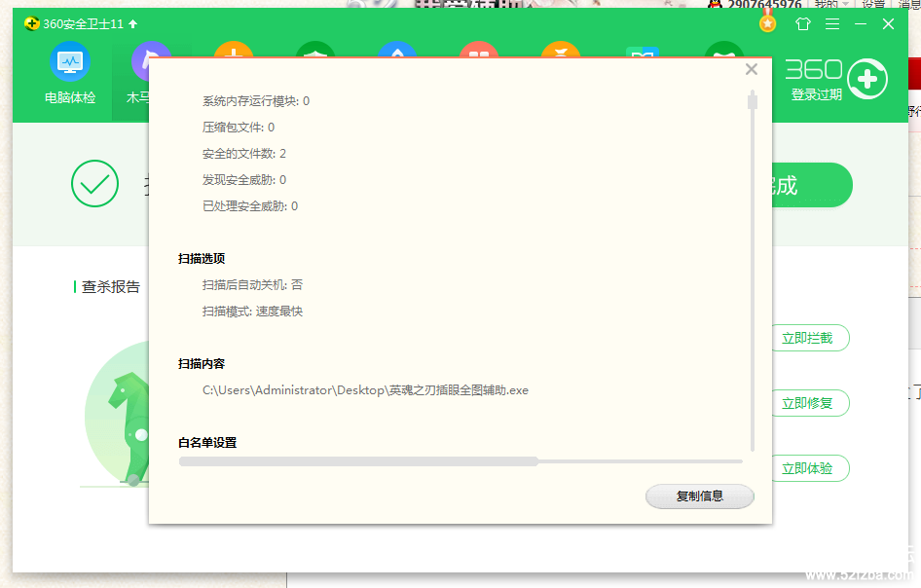Image resolution: width=921 pixels, height=588 pixels.
Task: Click the 立即修复 button
Action: click(x=810, y=403)
